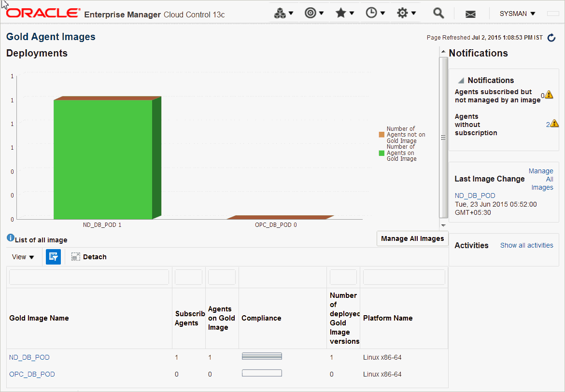Click the Subscribed Agents filter field
The image size is (565, 392).
point(188,278)
